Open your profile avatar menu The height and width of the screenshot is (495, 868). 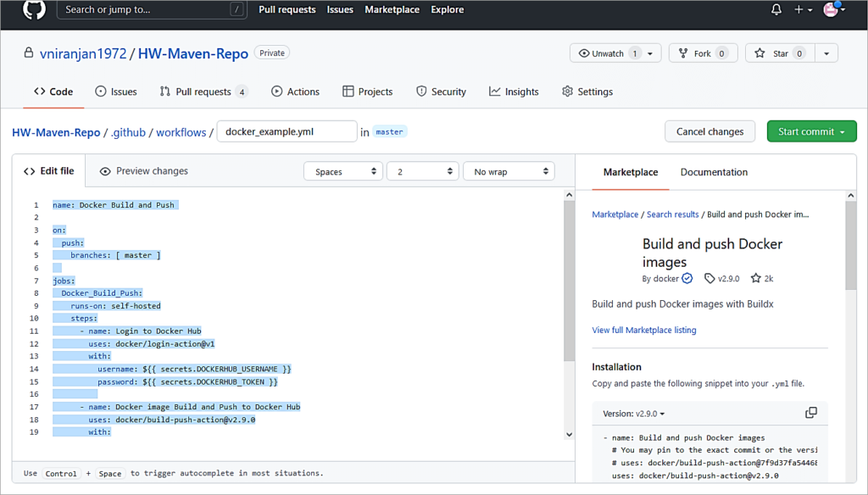pyautogui.click(x=832, y=9)
